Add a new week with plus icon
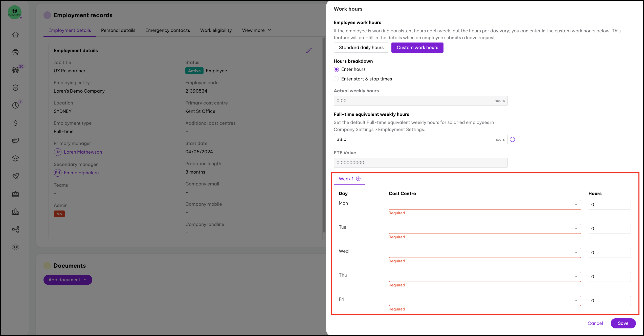 358,179
